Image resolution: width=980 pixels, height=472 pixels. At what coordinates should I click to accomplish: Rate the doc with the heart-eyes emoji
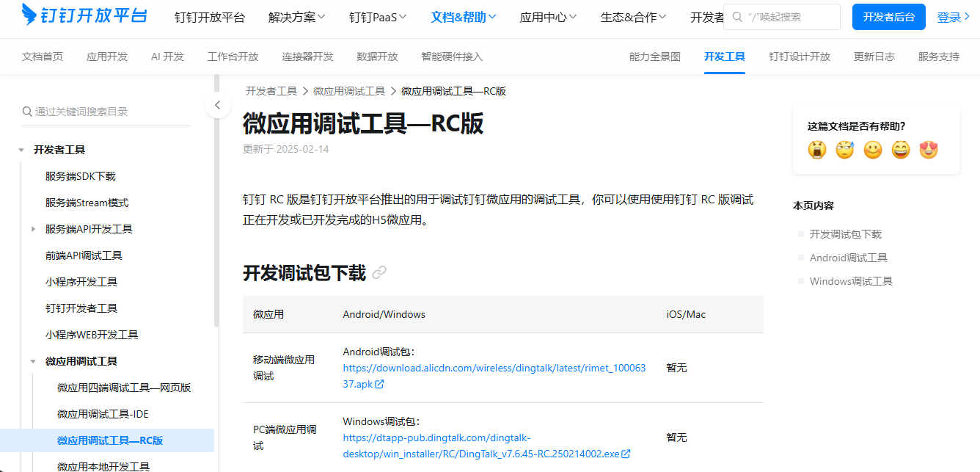pyautogui.click(x=929, y=150)
